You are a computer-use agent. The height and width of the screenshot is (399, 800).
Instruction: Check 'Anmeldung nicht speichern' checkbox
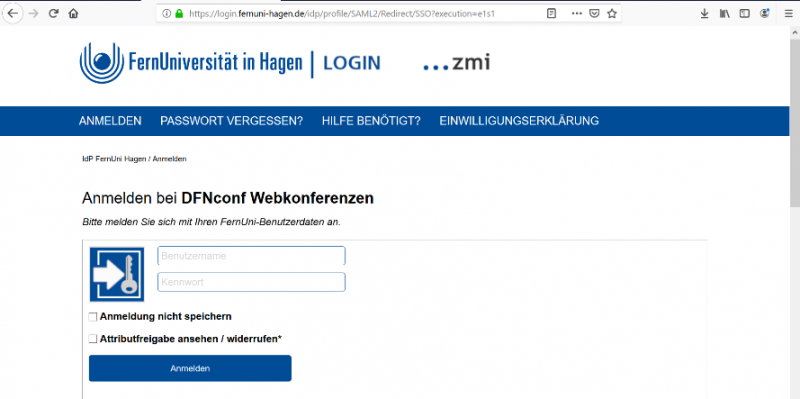point(93,317)
